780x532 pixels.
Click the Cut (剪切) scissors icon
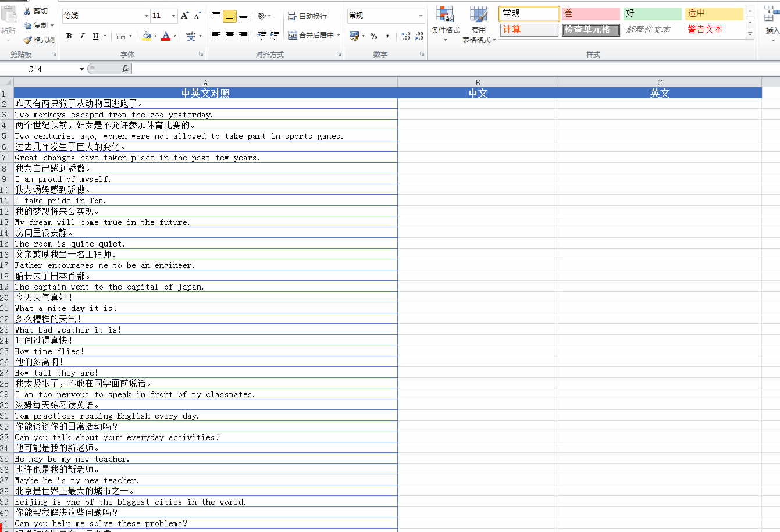(x=27, y=11)
